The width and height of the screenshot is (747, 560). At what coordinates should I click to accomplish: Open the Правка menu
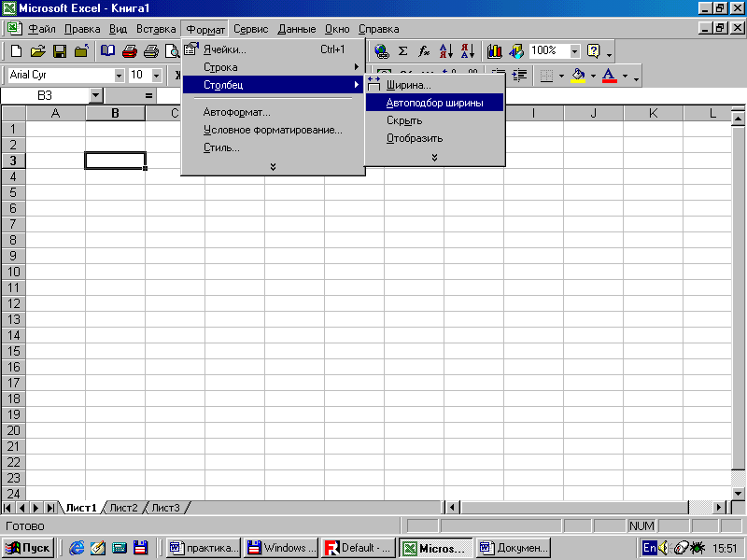pyautogui.click(x=82, y=29)
